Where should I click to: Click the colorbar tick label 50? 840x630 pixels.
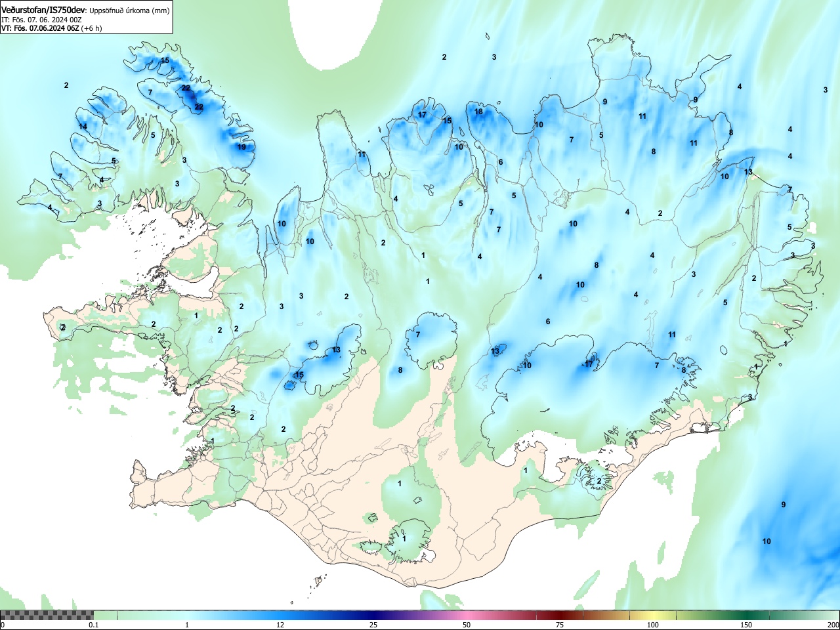[467, 625]
